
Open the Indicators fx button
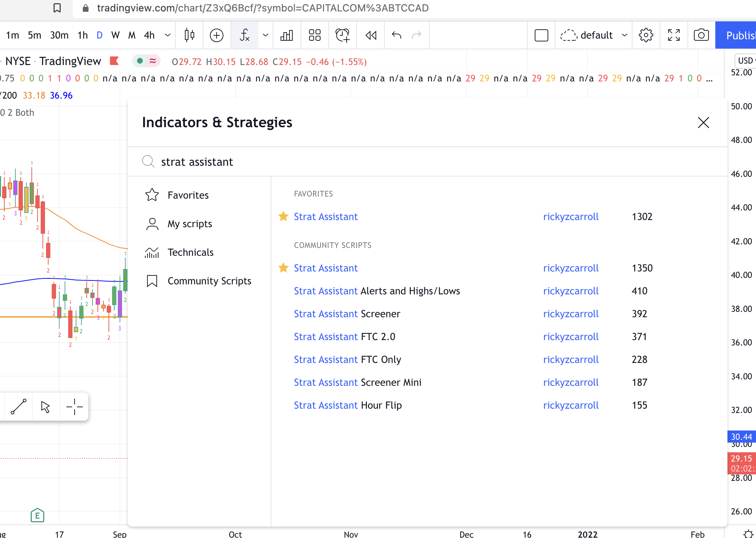pyautogui.click(x=245, y=35)
